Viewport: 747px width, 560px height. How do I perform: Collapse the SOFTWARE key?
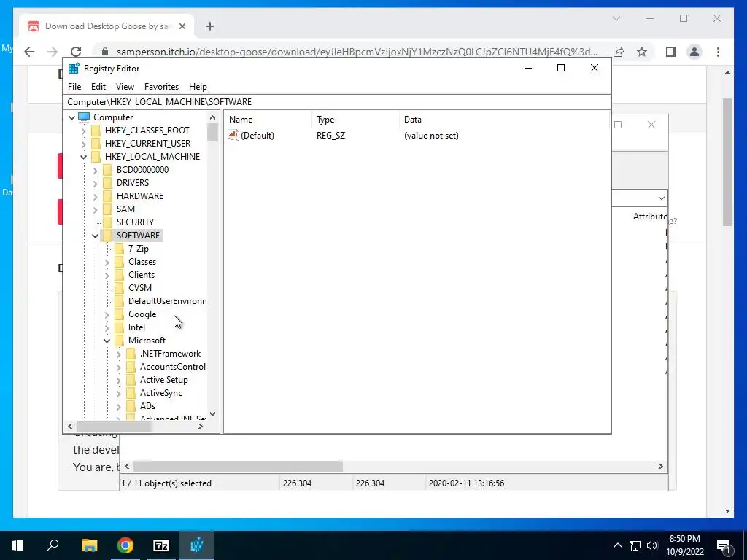coord(96,236)
